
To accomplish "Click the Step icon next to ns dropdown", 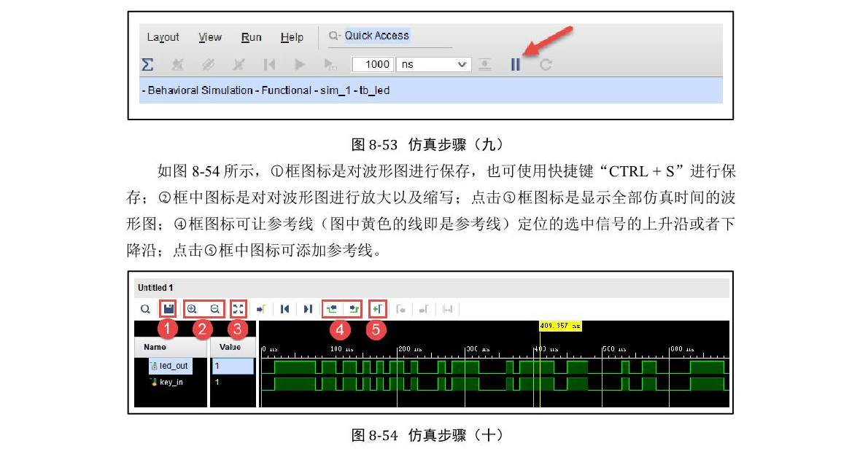I will 484,65.
